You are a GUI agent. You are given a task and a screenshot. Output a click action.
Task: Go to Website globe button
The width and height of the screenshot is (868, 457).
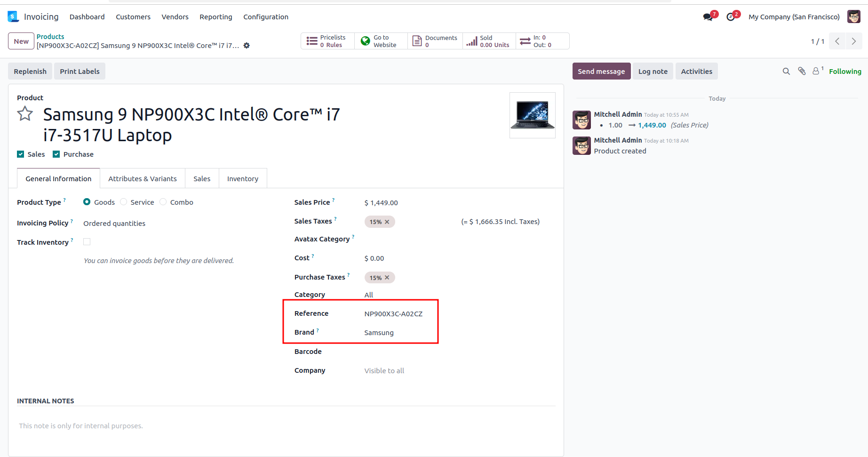point(381,41)
